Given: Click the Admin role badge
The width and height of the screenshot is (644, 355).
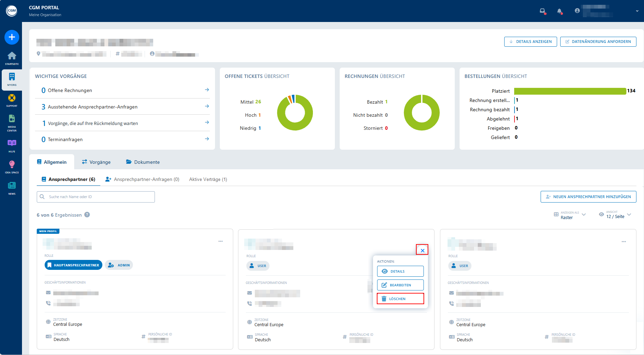Looking at the screenshot, I should 119,265.
